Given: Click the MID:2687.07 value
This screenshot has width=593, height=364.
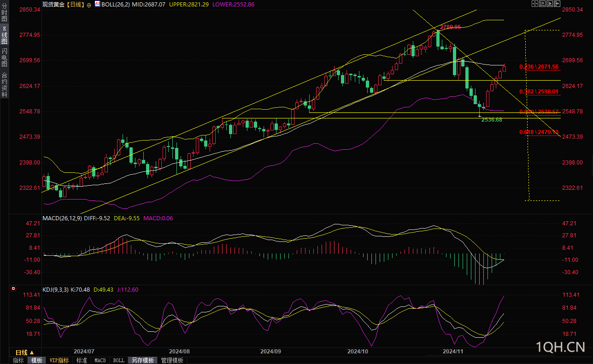Looking at the screenshot, I should [x=149, y=4].
